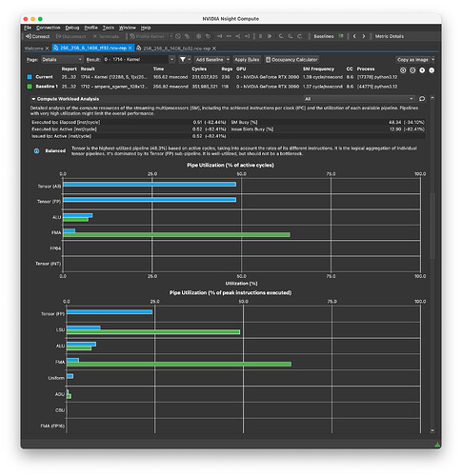This screenshot has height=476, width=462.
Task: Click the green download icon in status bar
Action: point(437,445)
